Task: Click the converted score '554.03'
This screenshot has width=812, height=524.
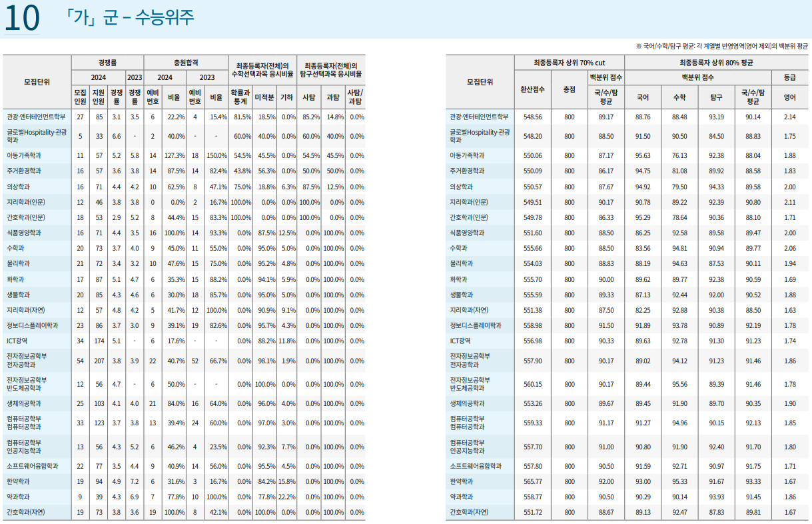Action: (532, 263)
